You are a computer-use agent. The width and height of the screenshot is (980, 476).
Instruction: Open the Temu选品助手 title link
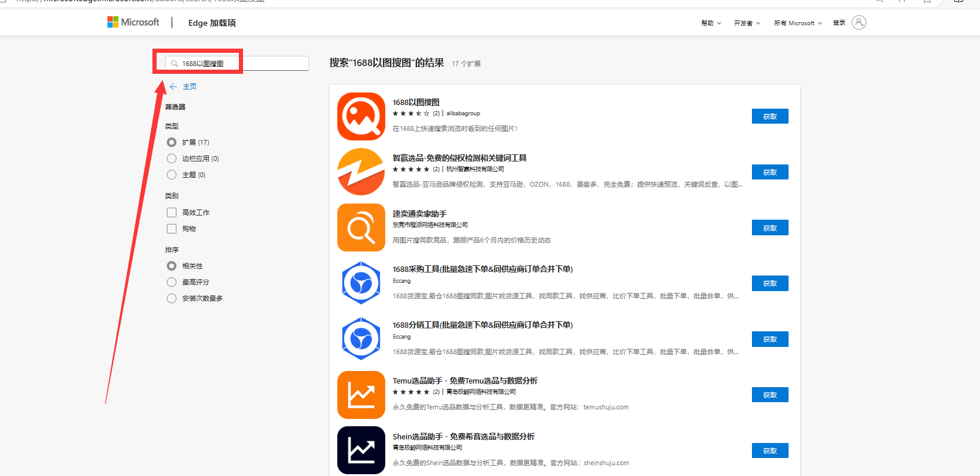pyautogui.click(x=465, y=381)
